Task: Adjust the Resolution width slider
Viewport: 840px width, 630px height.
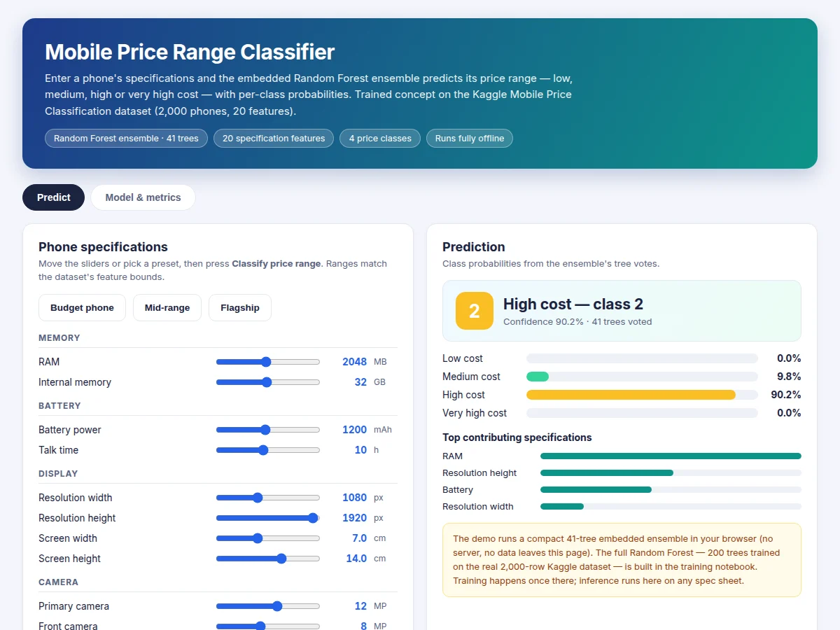Action: 268,498
